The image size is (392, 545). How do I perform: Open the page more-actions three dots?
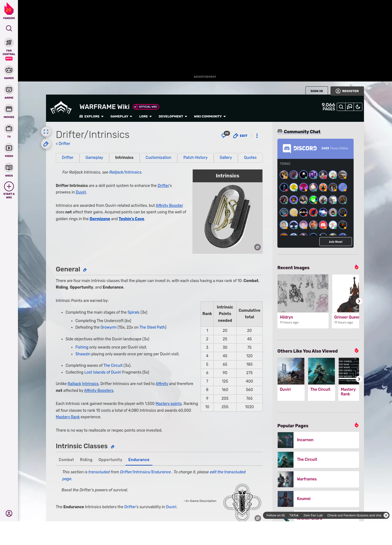click(x=257, y=136)
